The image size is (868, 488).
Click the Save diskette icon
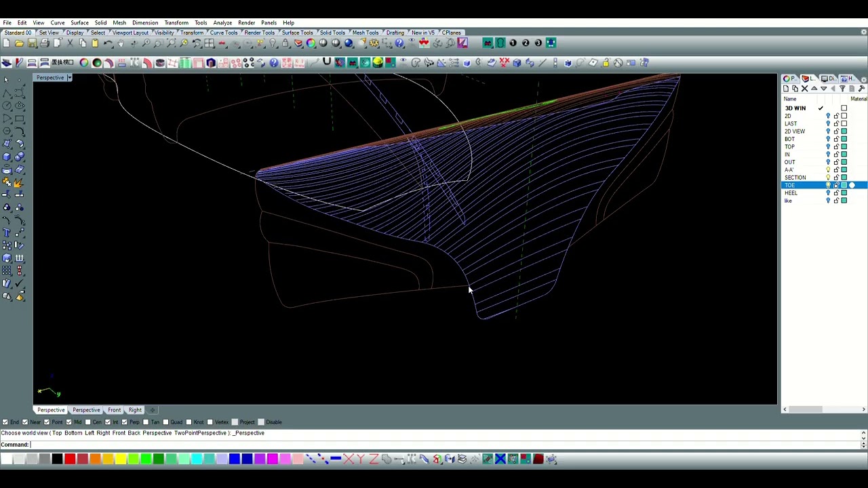[32, 43]
